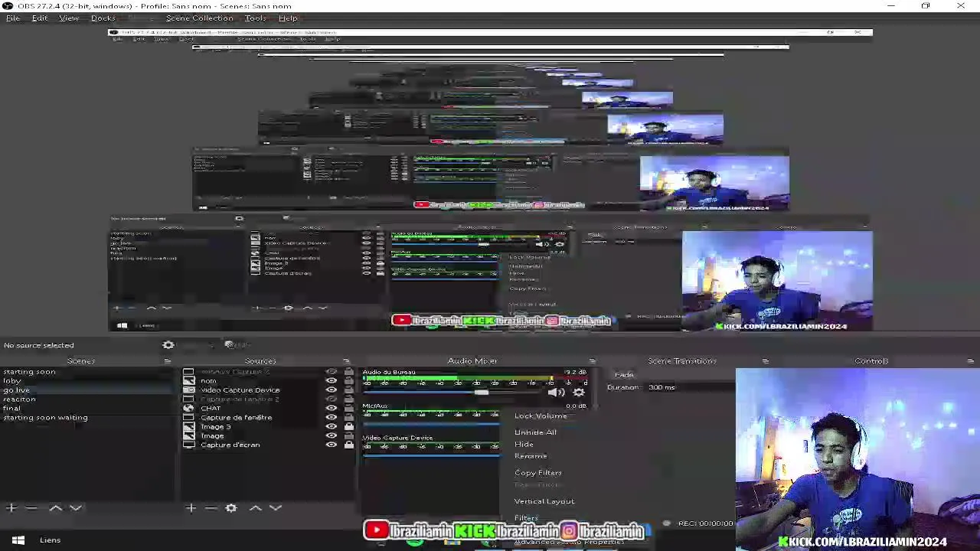
Task: Click the OBS logo icon in the title bar
Action: click(x=7, y=6)
